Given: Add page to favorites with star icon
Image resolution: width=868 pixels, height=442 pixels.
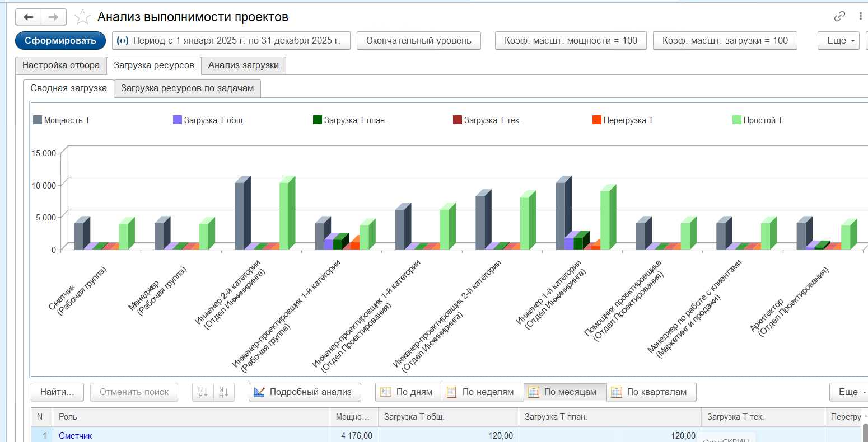Looking at the screenshot, I should coord(82,17).
